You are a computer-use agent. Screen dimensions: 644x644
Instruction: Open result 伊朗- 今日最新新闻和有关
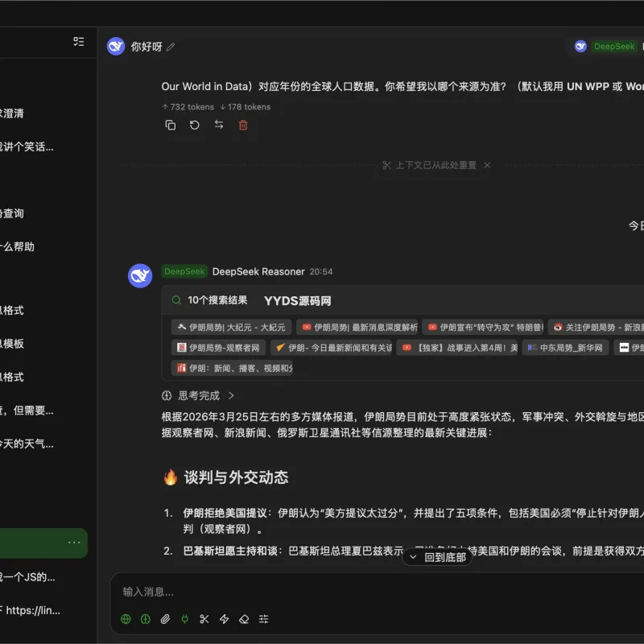tap(331, 348)
